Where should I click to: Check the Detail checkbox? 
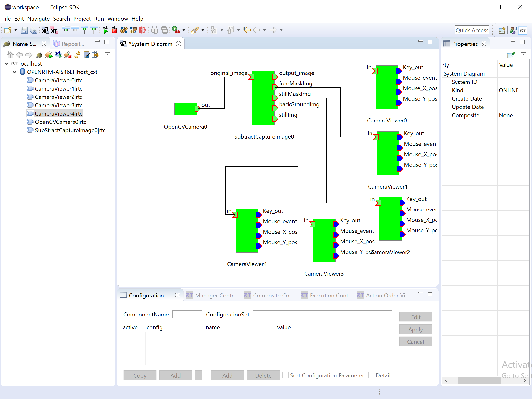coord(371,375)
